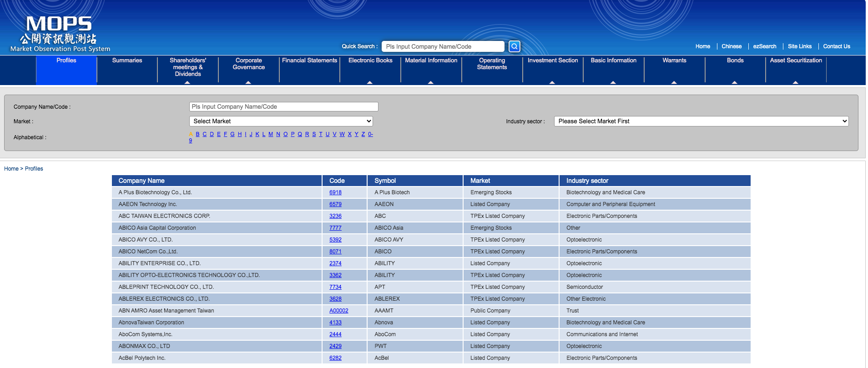Click Home in the breadcrumb
868x368 pixels.
(x=11, y=169)
